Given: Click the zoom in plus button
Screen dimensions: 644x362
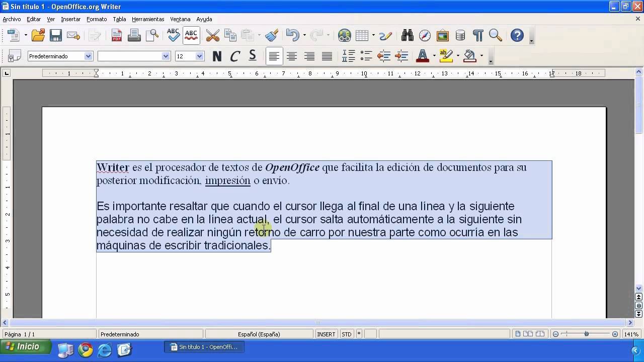Looking at the screenshot, I should pyautogui.click(x=615, y=334).
